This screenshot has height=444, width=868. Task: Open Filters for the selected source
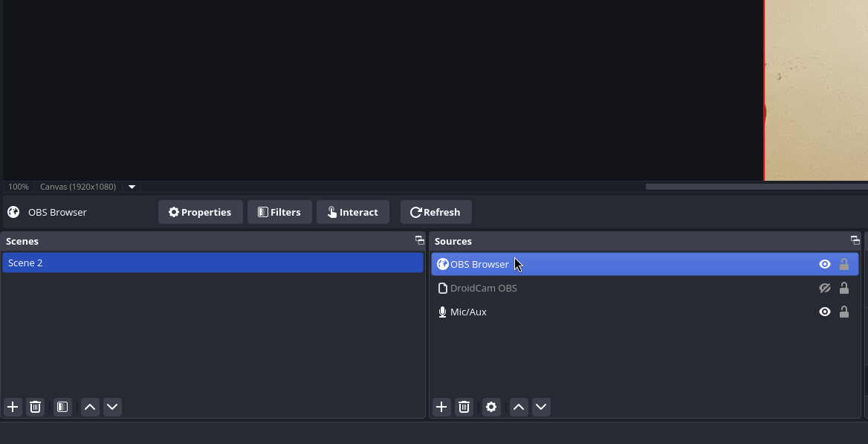[279, 212]
